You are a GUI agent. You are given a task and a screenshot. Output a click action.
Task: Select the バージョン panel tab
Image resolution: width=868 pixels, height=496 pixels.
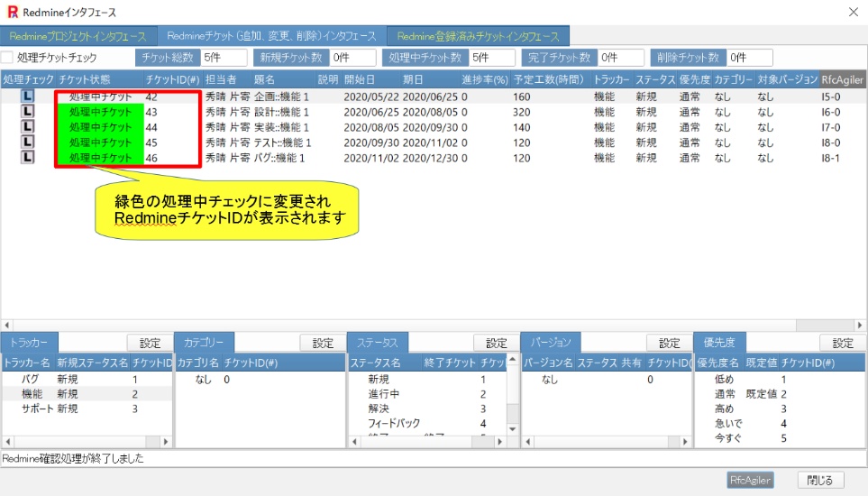[551, 343]
